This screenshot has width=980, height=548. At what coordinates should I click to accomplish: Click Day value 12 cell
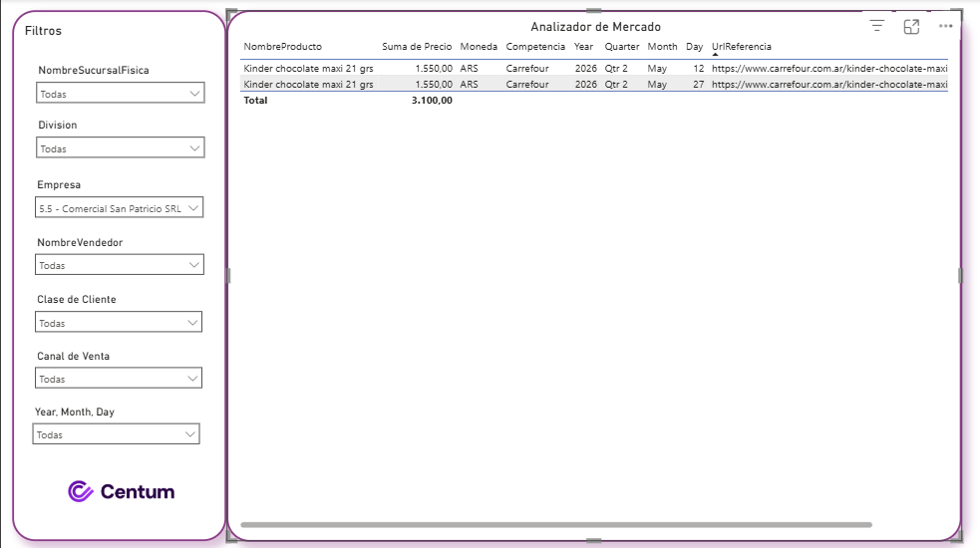click(x=699, y=68)
